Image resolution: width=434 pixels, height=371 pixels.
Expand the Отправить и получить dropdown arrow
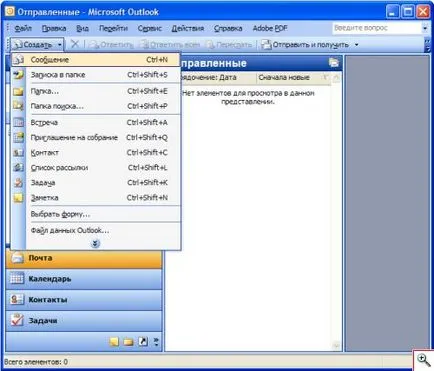coord(356,44)
